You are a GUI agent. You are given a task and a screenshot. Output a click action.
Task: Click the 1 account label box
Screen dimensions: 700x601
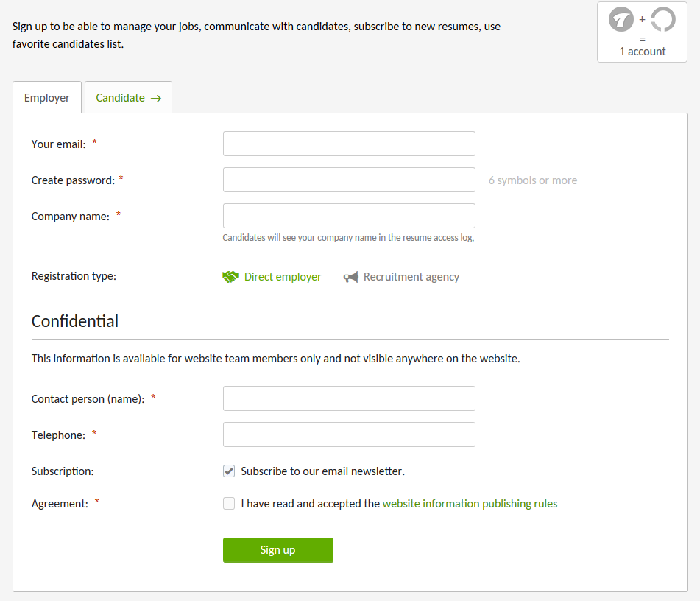642,32
